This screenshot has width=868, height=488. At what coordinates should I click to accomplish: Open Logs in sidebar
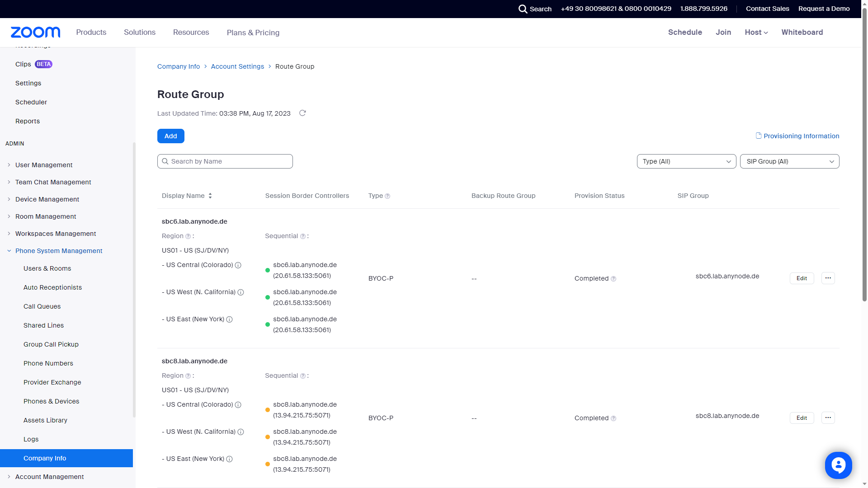(31, 439)
